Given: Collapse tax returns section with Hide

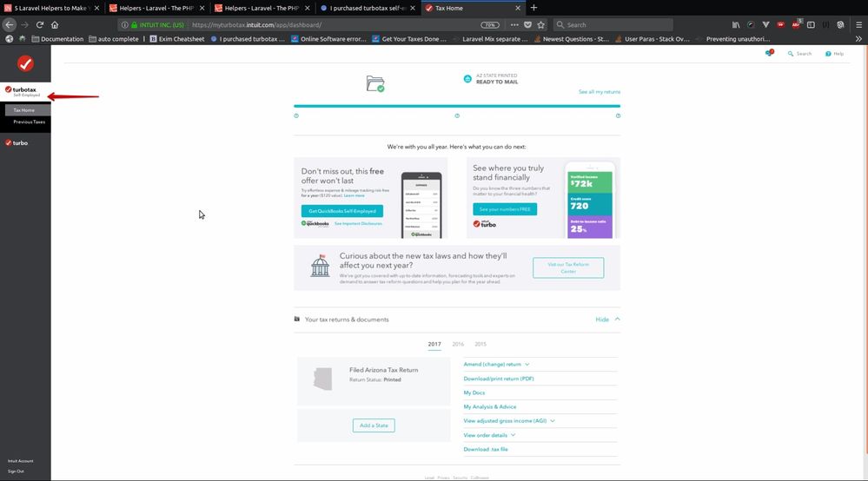Looking at the screenshot, I should pyautogui.click(x=607, y=320).
